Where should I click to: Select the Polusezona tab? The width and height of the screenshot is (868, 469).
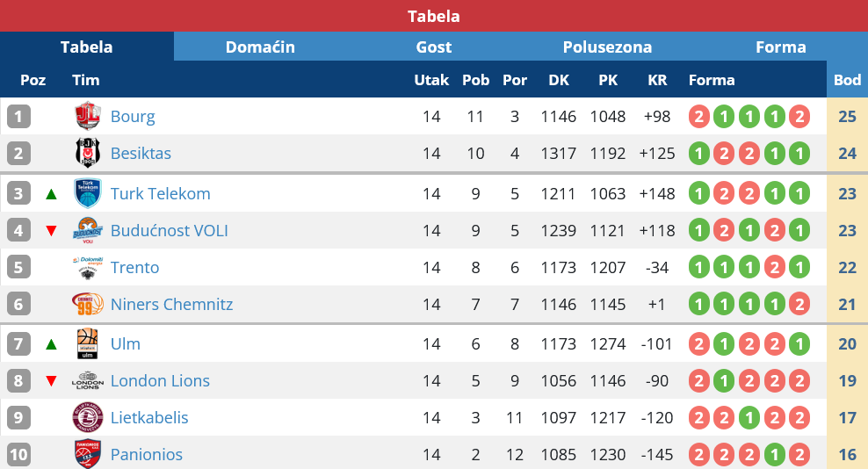point(607,47)
